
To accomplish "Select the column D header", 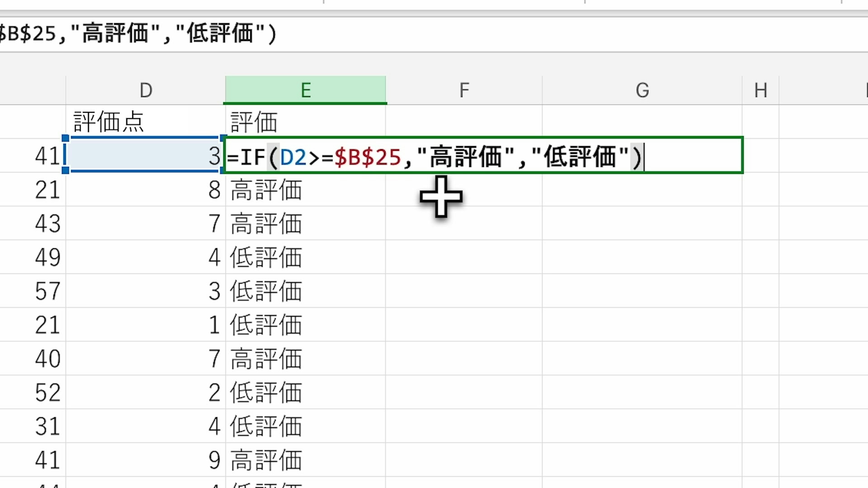I will (146, 90).
